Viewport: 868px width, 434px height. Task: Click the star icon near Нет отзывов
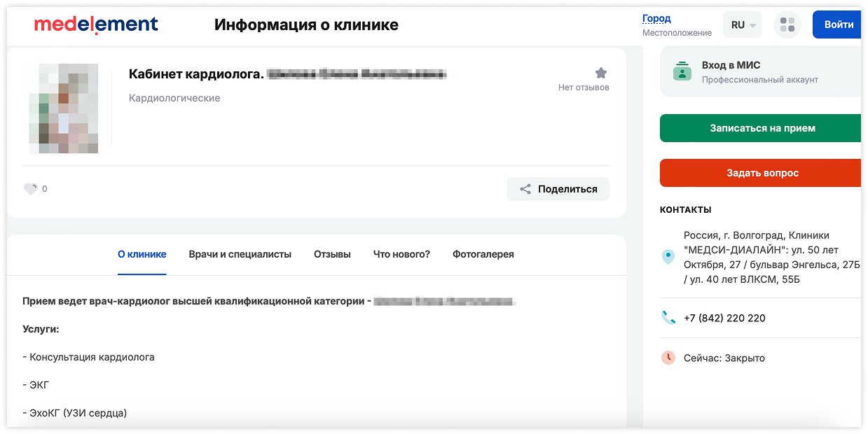point(600,71)
